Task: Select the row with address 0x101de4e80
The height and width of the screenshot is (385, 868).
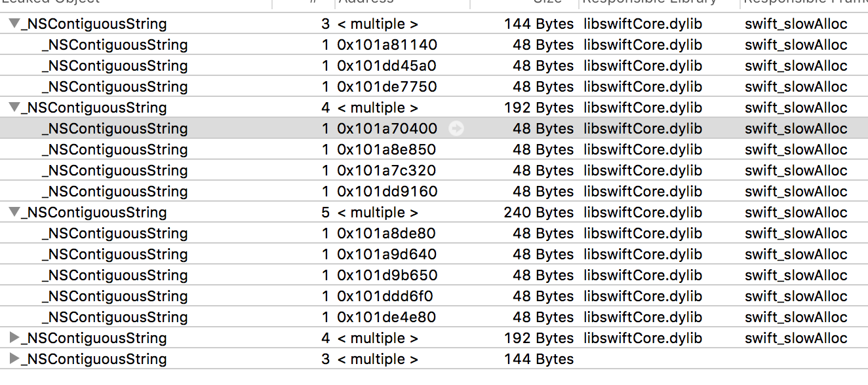Action: click(x=434, y=318)
